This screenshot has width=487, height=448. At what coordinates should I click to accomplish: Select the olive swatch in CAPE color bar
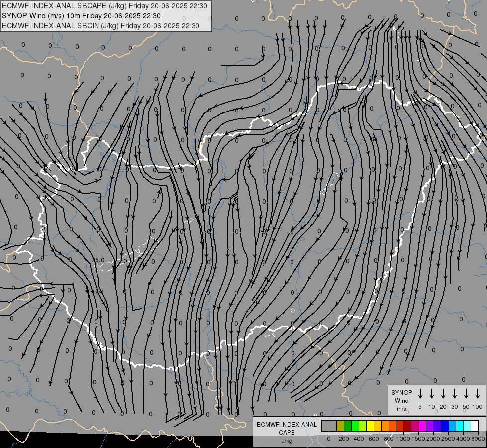tap(340, 426)
